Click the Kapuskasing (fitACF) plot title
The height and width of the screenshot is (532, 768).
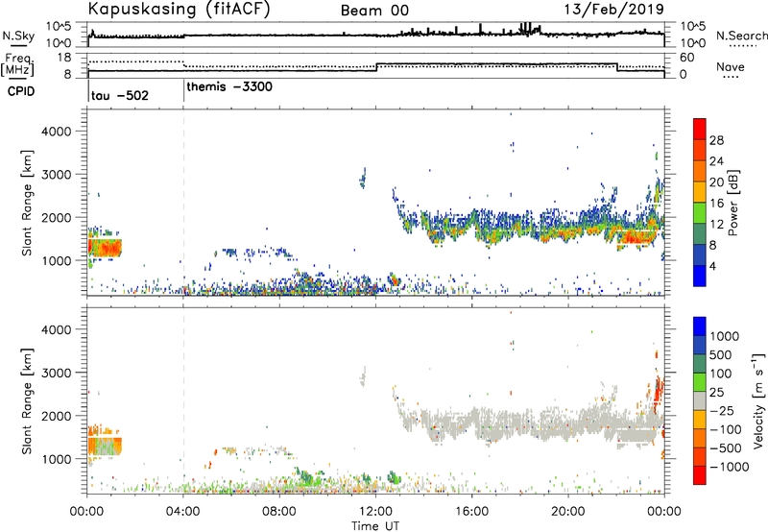179,10
